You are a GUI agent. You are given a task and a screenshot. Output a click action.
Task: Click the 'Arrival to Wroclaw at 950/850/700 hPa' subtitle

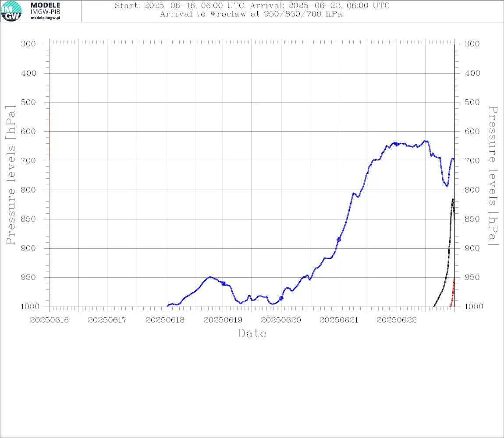(x=252, y=14)
